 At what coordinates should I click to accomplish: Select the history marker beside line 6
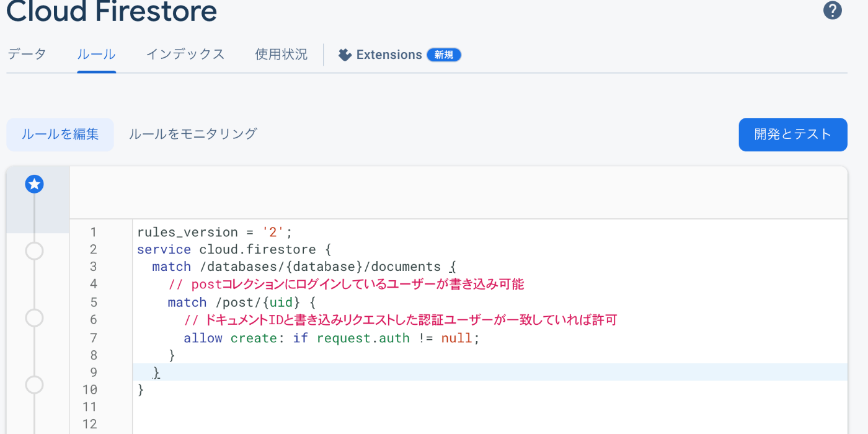pos(34,318)
